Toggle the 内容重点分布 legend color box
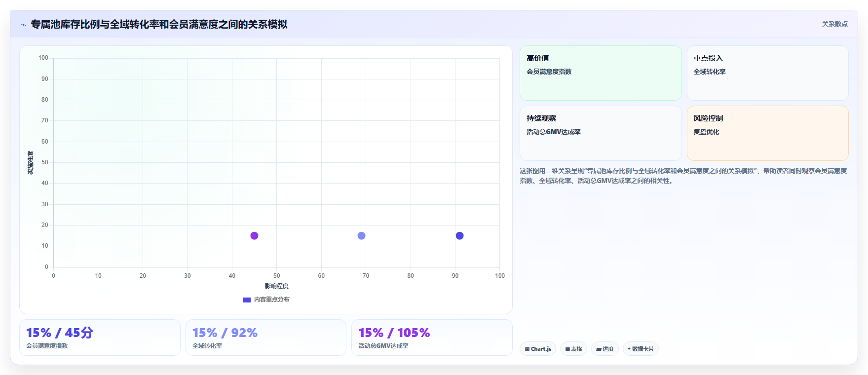The height and width of the screenshot is (375, 868). (x=247, y=300)
